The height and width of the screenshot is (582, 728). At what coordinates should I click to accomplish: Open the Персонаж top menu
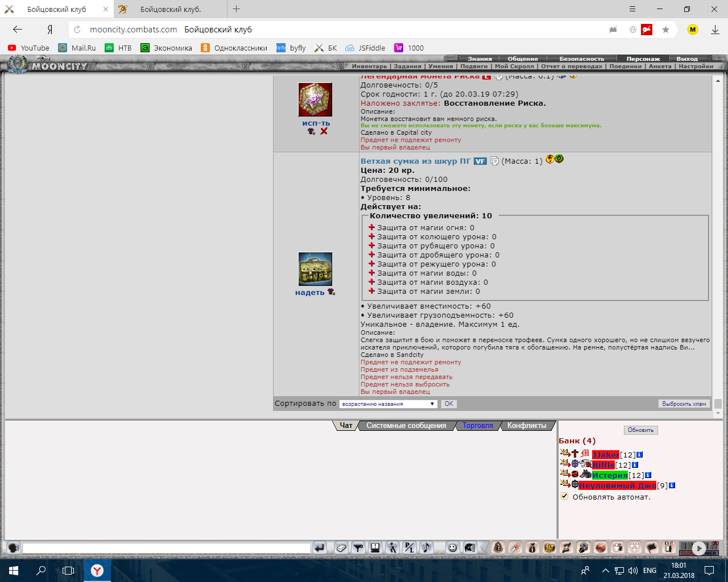(x=643, y=59)
